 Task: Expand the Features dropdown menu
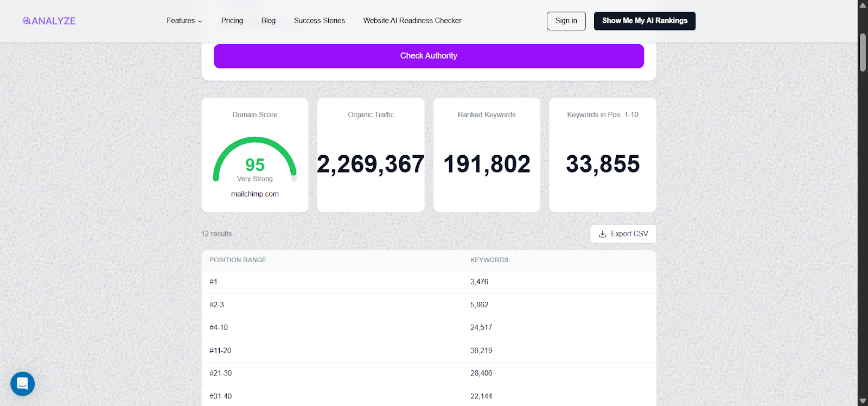pos(184,21)
